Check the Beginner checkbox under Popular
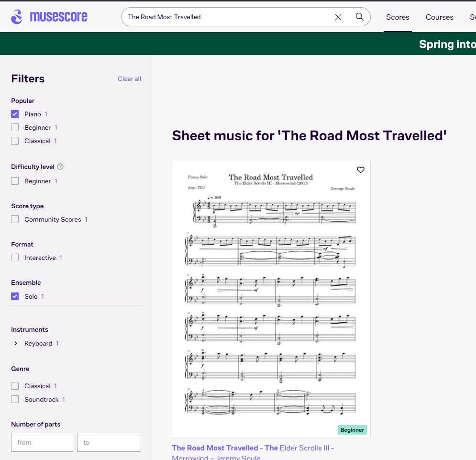476x460 pixels. [15, 127]
